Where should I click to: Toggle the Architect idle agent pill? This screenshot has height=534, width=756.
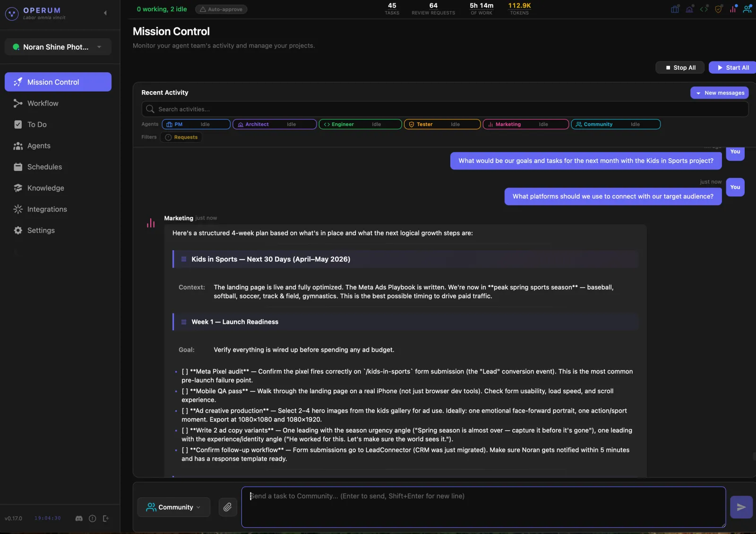point(274,124)
